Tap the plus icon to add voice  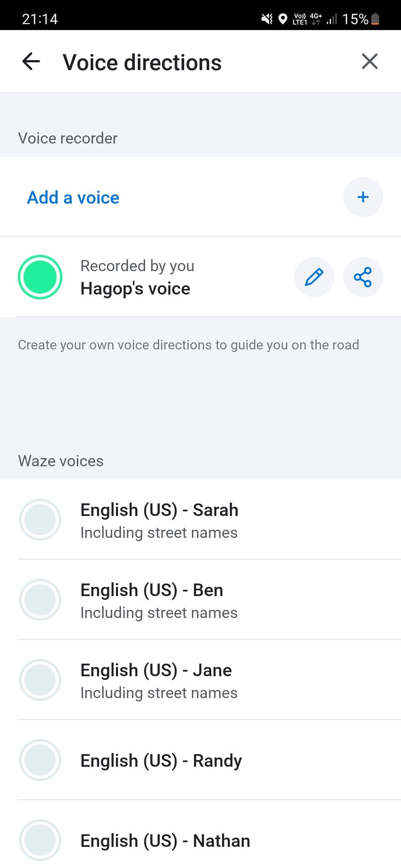click(363, 197)
